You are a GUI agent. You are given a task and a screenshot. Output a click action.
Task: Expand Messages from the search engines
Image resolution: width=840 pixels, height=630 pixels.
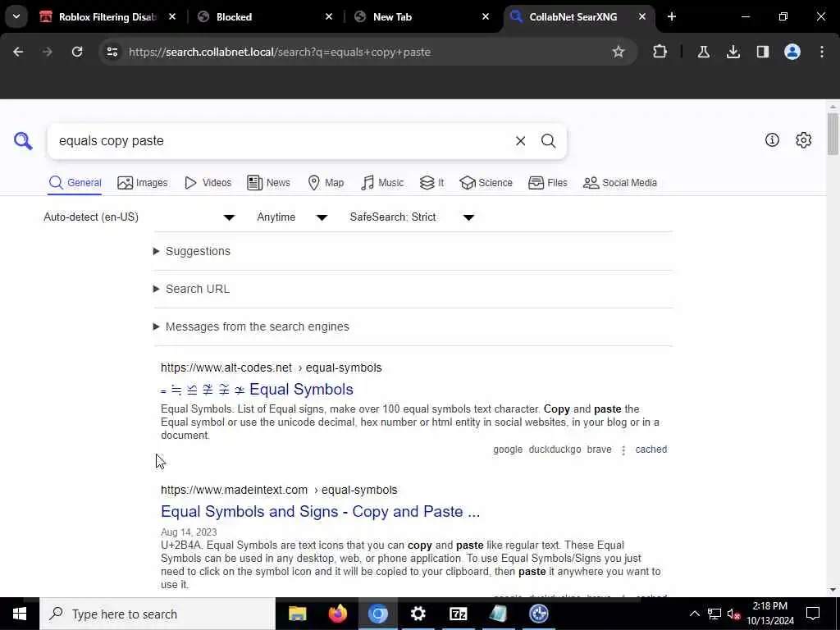[x=251, y=326]
